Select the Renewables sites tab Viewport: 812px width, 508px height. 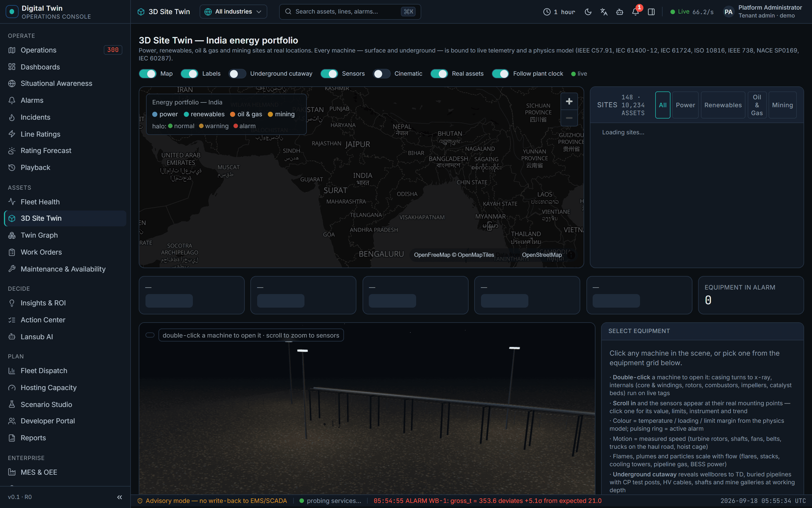pos(723,105)
